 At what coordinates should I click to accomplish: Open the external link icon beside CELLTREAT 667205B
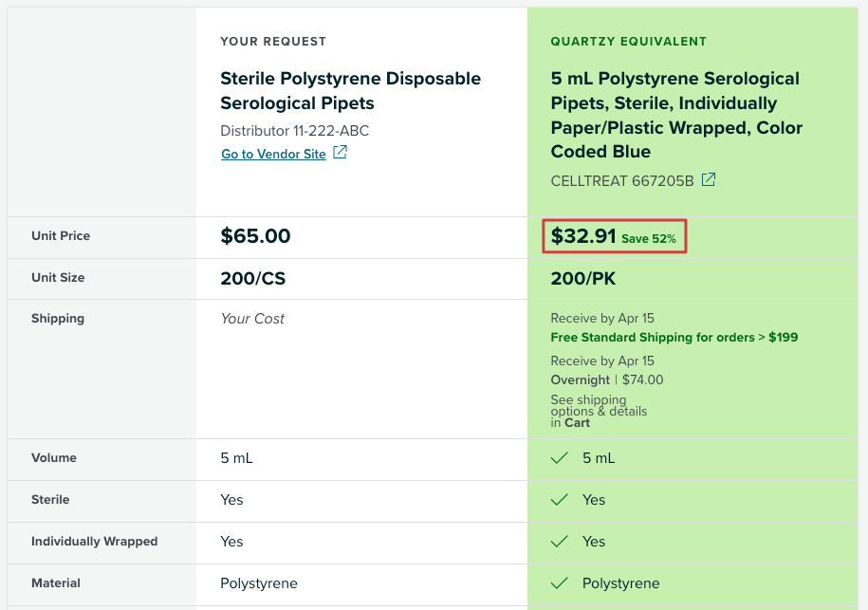coord(709,180)
